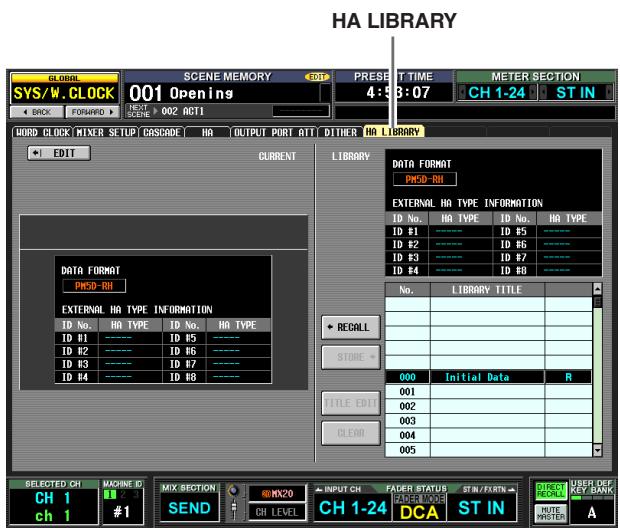Open the GLOBAL SYS/W.CLOCK function menu
The width and height of the screenshot is (620, 531).
point(64,89)
